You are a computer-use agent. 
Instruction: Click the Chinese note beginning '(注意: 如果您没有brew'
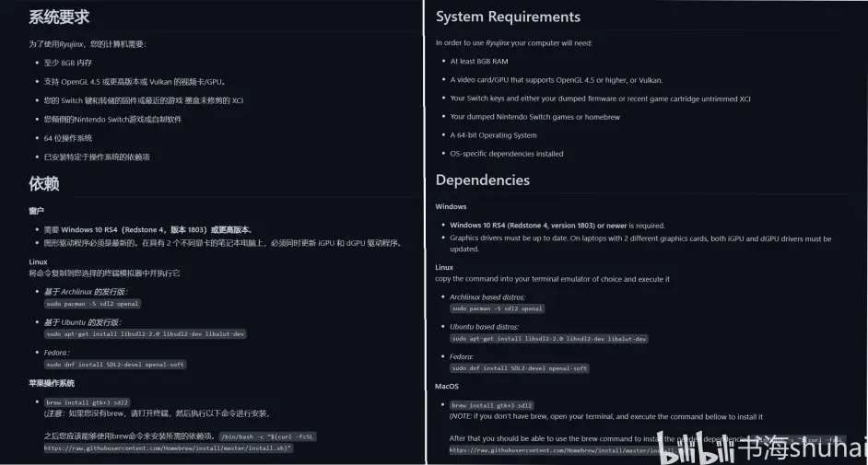157,413
